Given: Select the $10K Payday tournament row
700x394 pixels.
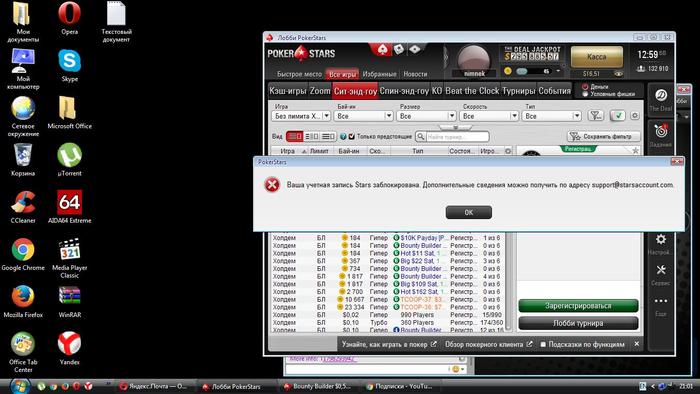Looking at the screenshot, I should tap(388, 238).
